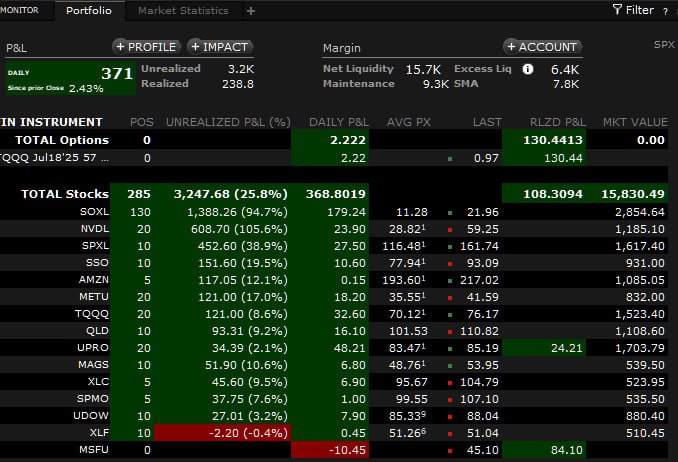Click the Net Liquidity 15.7K value

click(423, 69)
